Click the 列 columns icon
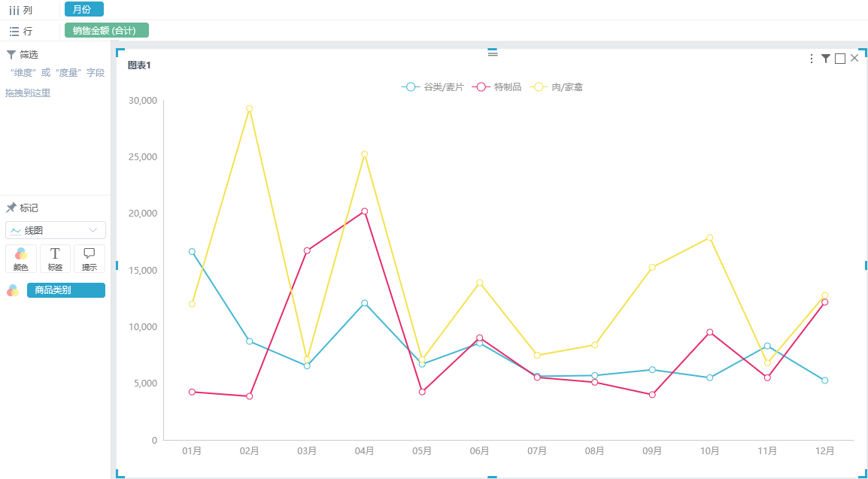Image resolution: width=868 pixels, height=479 pixels. 14,10
